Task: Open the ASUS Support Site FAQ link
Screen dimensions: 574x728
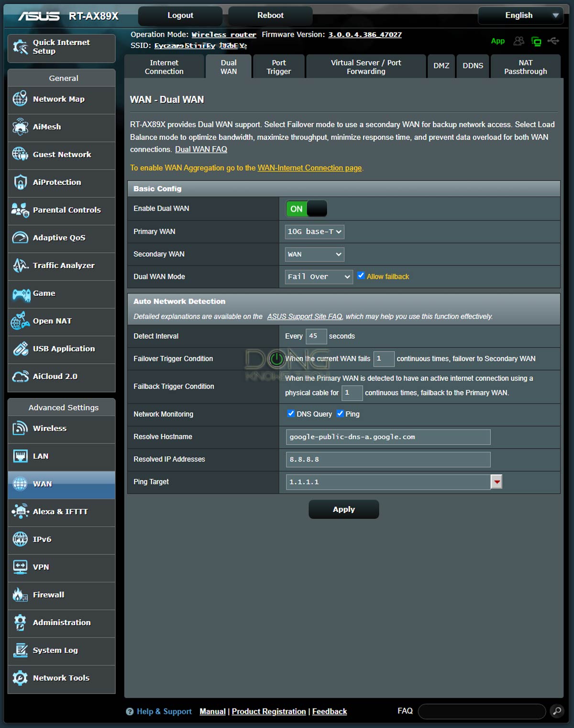Action: pos(305,316)
